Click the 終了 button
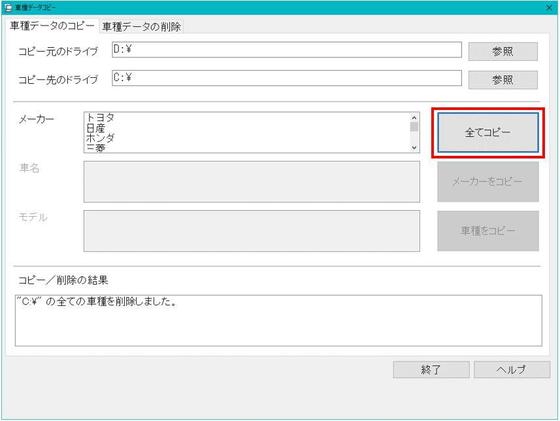 (x=431, y=370)
